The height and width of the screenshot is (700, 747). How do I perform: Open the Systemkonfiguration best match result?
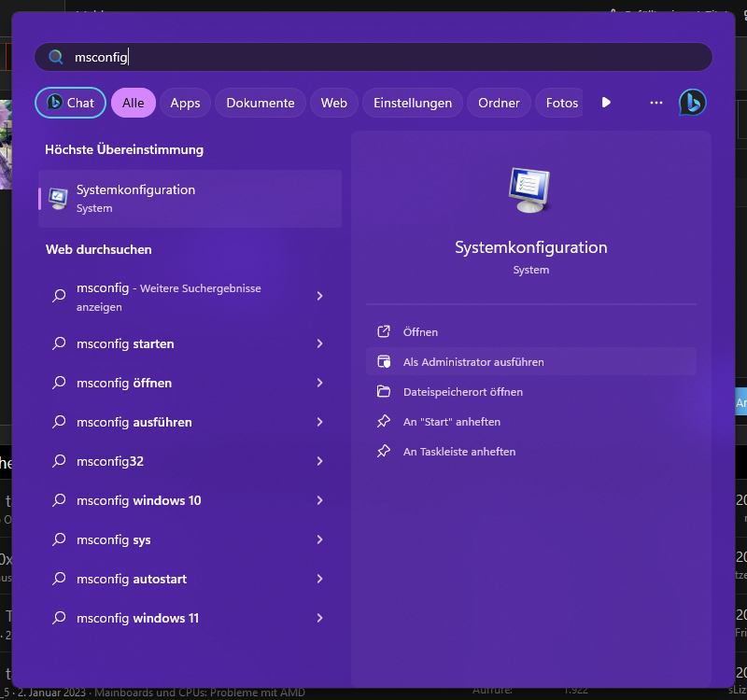190,199
